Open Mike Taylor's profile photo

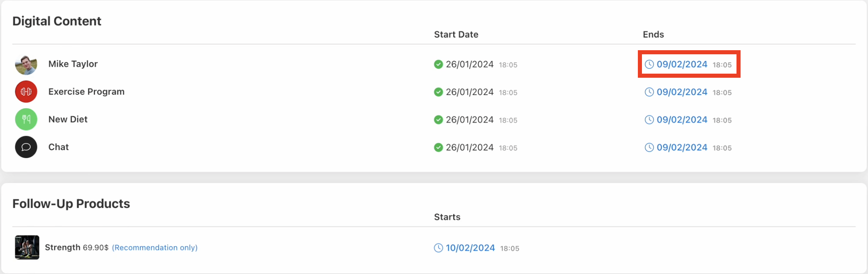(x=26, y=64)
